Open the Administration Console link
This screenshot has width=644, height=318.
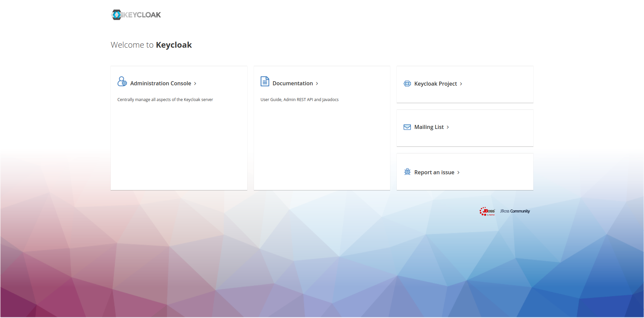[x=161, y=83]
